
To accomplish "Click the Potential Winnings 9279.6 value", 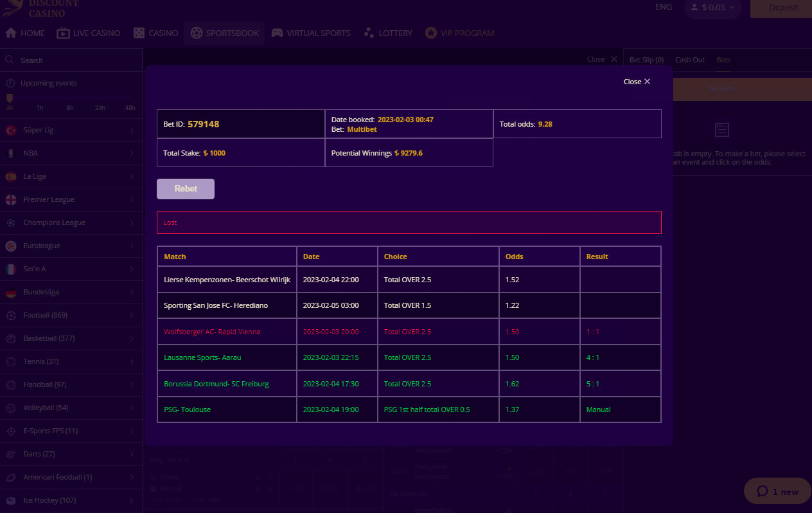I will click(x=409, y=153).
